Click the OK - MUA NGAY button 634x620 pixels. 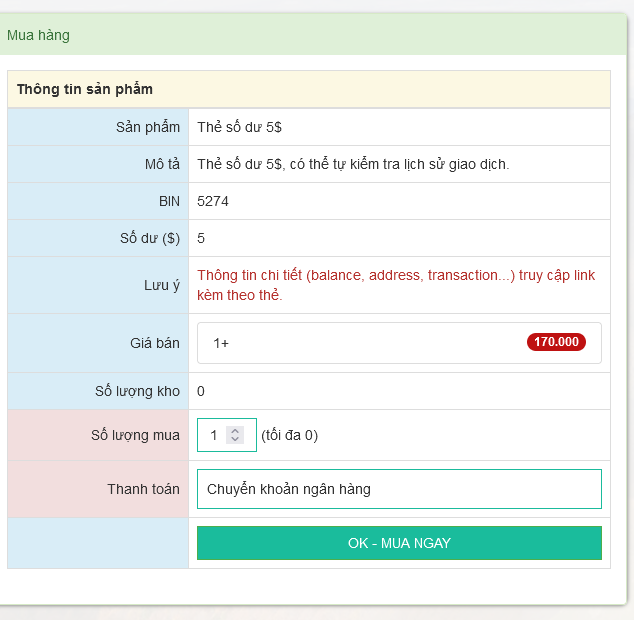pyautogui.click(x=399, y=543)
